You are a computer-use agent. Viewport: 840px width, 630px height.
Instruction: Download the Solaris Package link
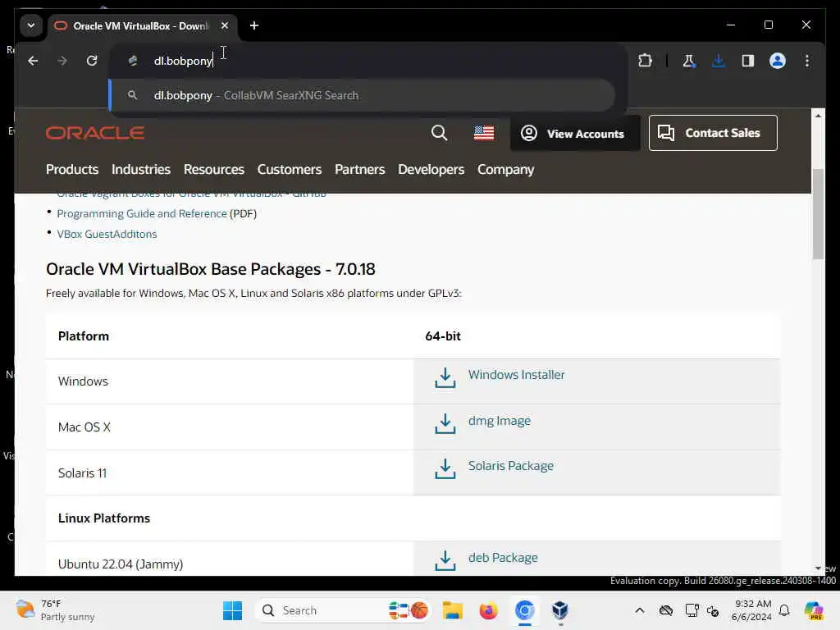pyautogui.click(x=511, y=466)
